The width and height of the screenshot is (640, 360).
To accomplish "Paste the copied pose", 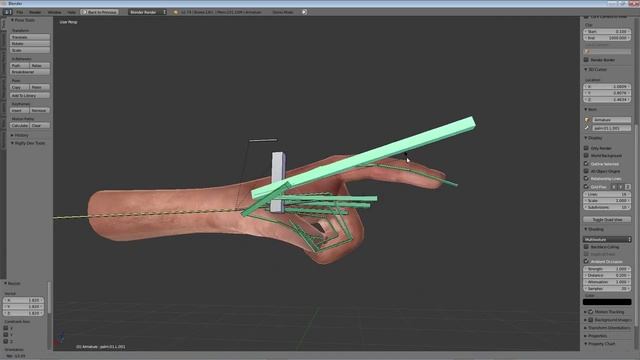I will (x=40, y=87).
